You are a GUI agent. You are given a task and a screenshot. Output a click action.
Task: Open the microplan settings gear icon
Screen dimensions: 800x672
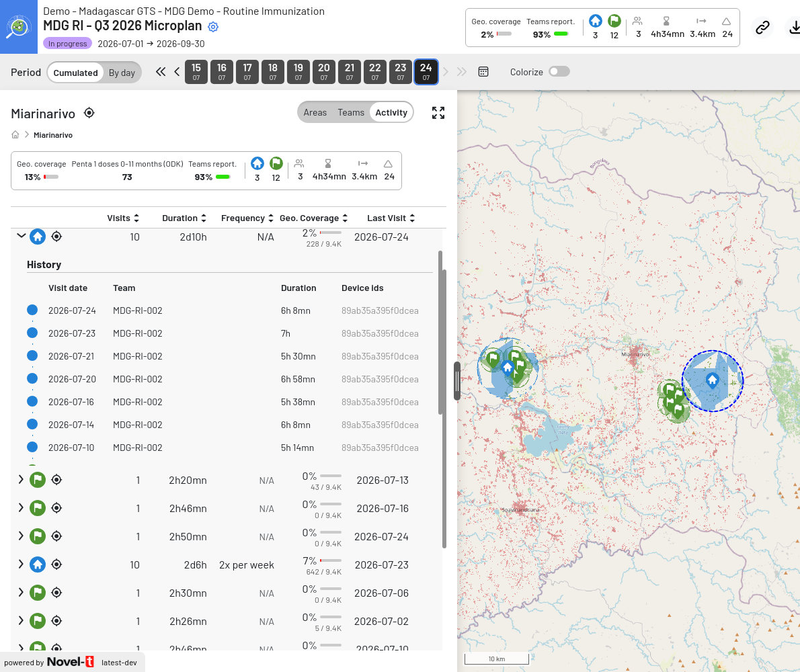213,27
